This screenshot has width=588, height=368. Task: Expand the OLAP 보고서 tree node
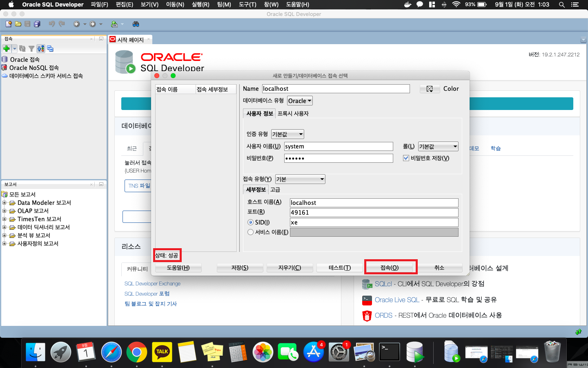point(4,211)
